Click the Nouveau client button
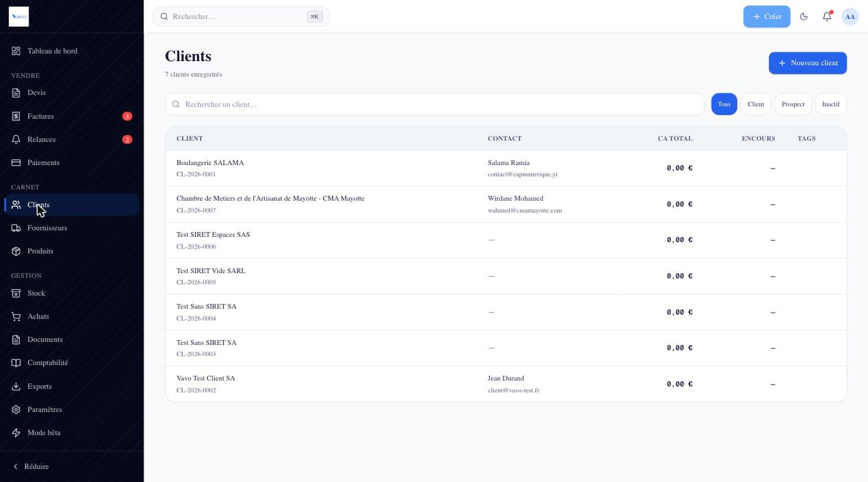This screenshot has height=482, width=868. (807, 63)
